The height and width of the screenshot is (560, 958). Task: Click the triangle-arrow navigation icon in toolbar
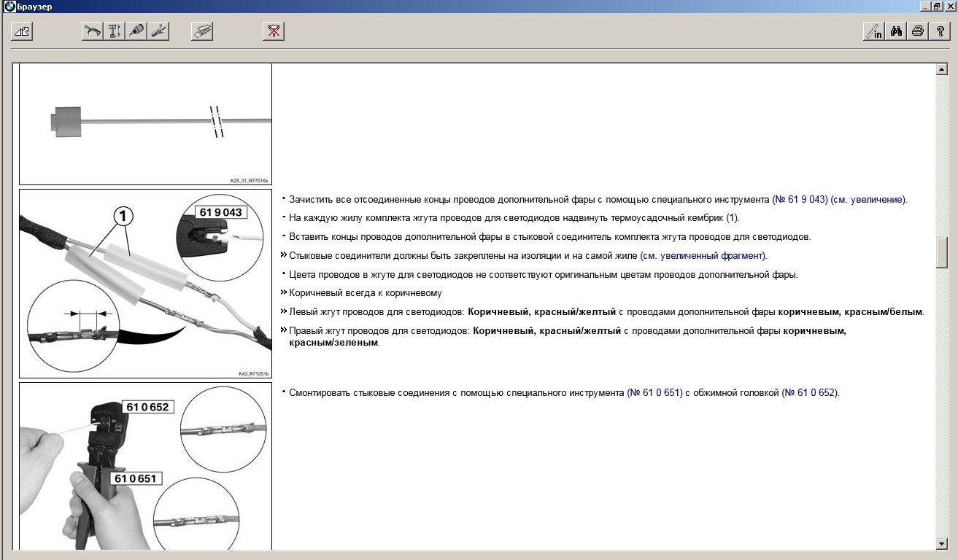pyautogui.click(x=23, y=31)
